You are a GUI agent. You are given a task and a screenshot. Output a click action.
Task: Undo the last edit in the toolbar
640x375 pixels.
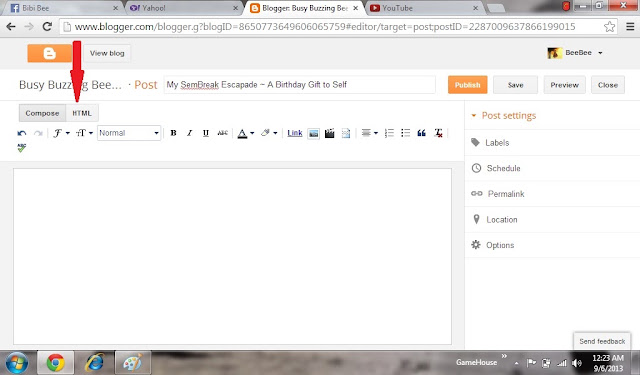click(x=22, y=133)
